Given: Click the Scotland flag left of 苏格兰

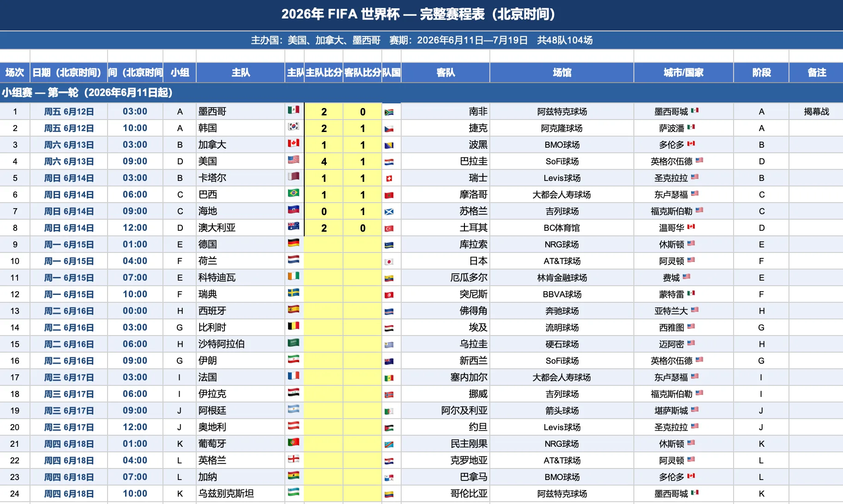Looking at the screenshot, I should (x=389, y=212).
